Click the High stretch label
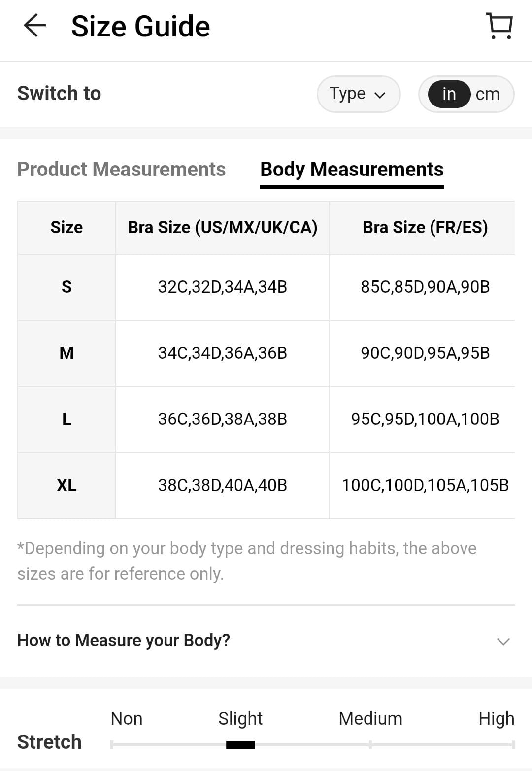The width and height of the screenshot is (532, 771). [496, 718]
